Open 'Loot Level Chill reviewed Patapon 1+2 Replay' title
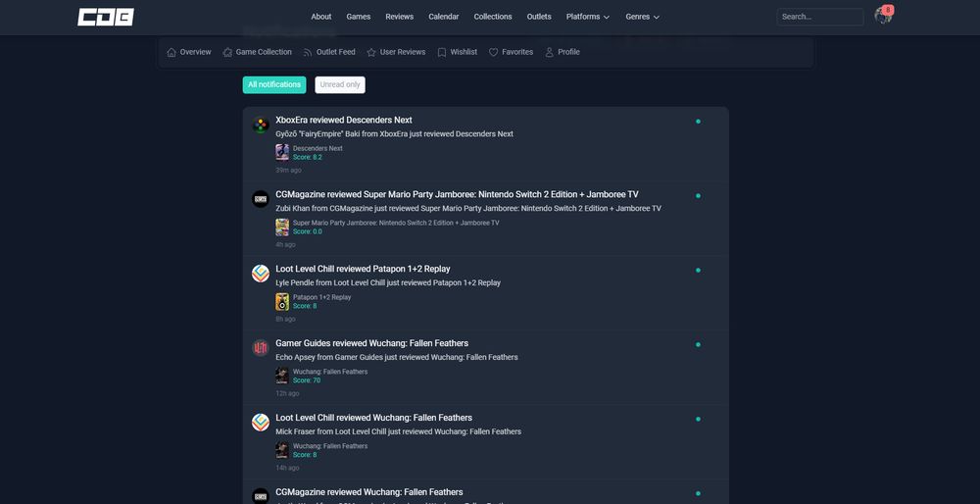980x504 pixels. coord(363,269)
